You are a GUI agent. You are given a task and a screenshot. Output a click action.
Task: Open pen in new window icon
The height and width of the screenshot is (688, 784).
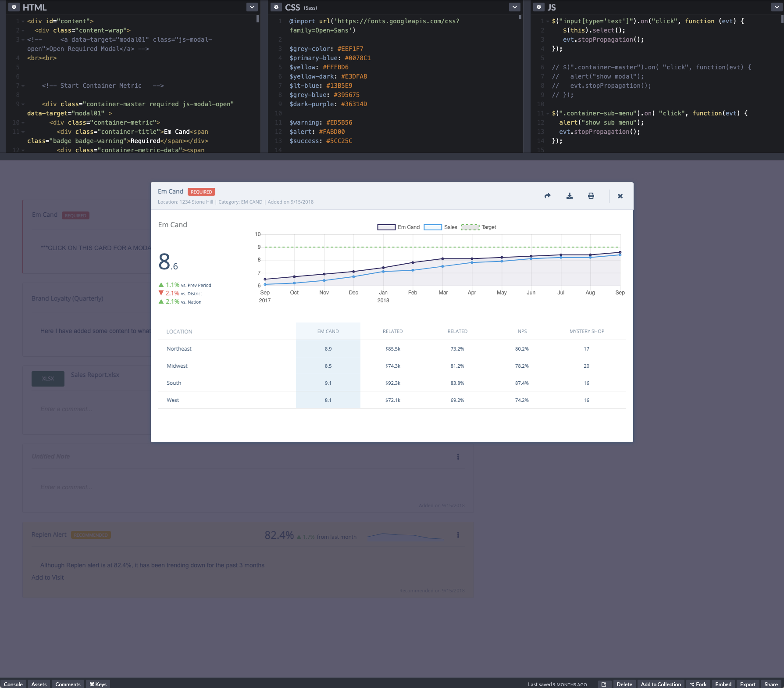604,684
